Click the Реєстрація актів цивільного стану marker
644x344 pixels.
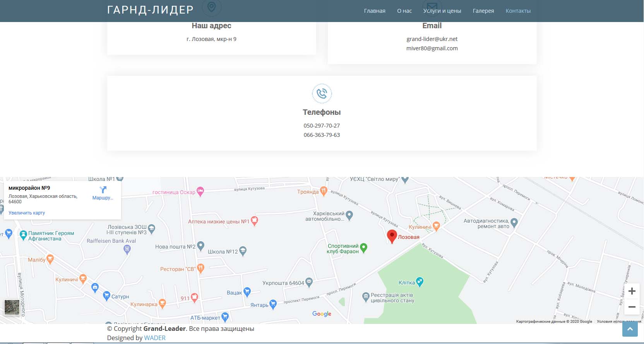click(x=366, y=297)
